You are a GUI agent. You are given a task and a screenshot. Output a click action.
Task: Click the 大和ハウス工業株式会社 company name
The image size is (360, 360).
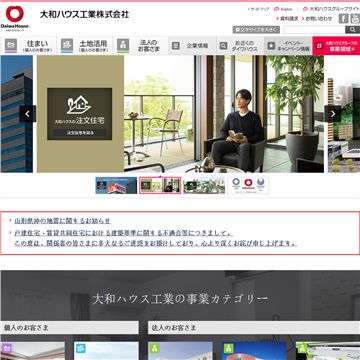tap(84, 14)
